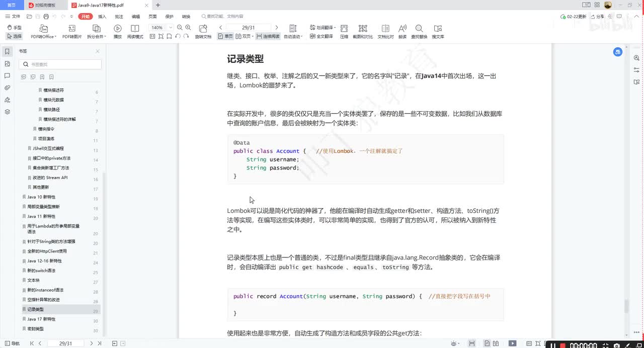Open 截图和对比 screenshot compare tool
Image resolution: width=644 pixels, height=348 pixels.
(x=363, y=32)
